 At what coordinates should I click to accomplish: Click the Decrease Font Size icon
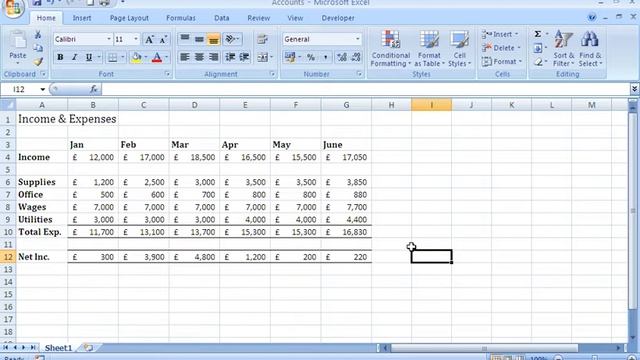click(163, 39)
